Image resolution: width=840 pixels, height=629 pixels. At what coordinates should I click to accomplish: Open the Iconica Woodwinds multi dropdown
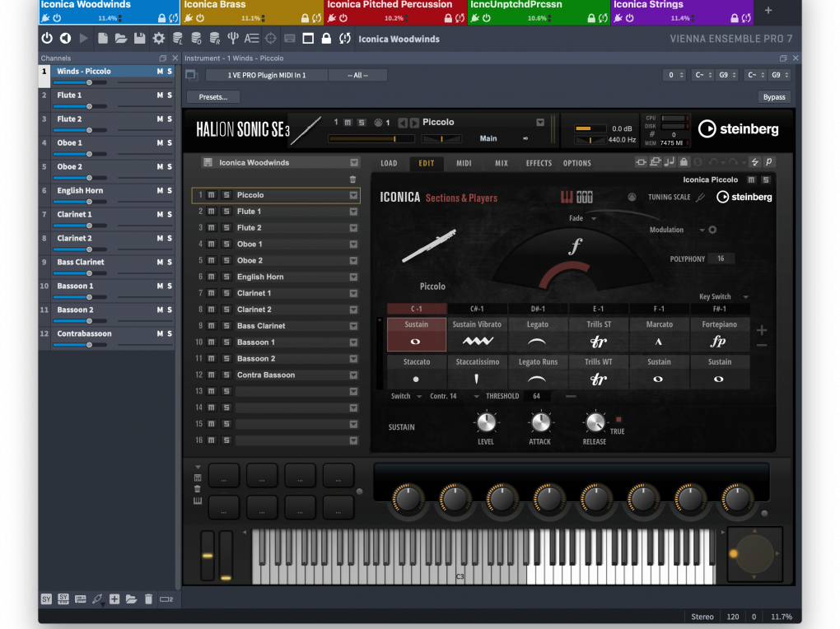[354, 162]
